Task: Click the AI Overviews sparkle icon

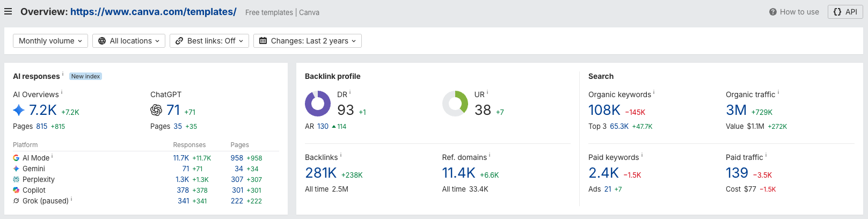Action: click(19, 110)
